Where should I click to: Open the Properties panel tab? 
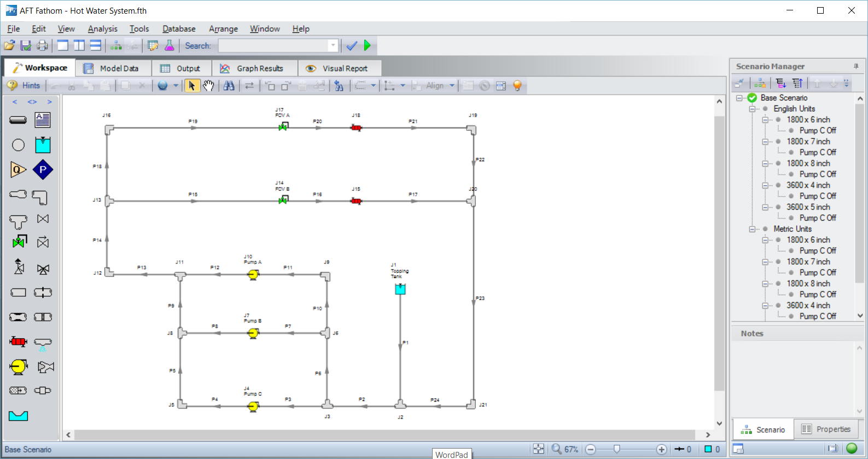[x=826, y=429]
